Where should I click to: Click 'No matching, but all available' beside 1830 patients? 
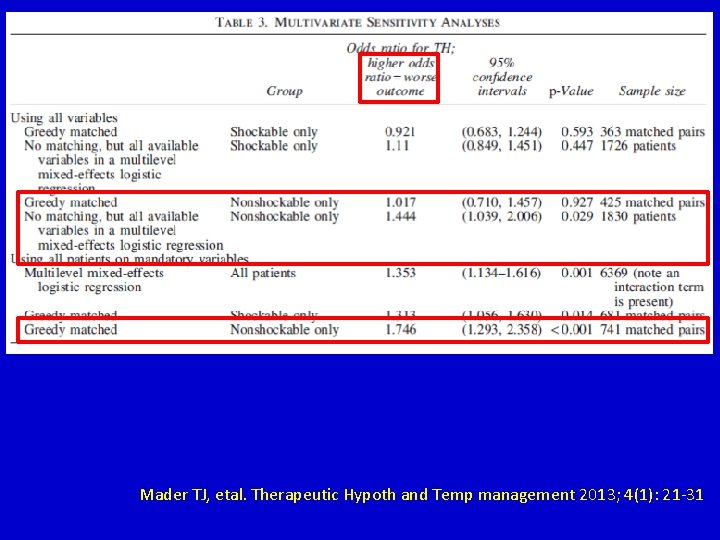(112, 216)
